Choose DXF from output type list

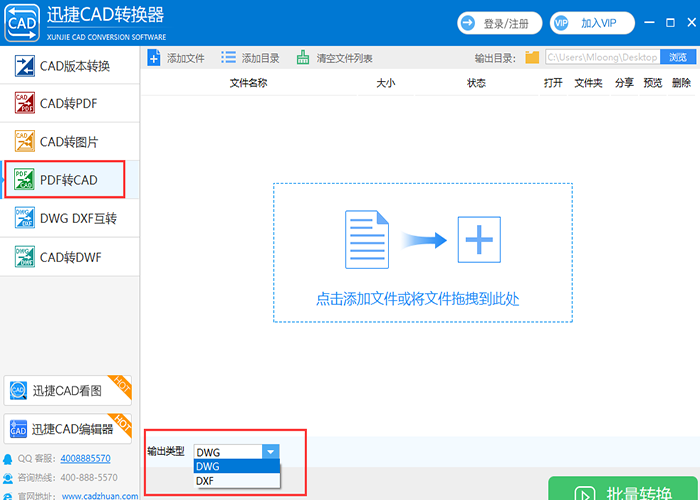click(x=237, y=481)
